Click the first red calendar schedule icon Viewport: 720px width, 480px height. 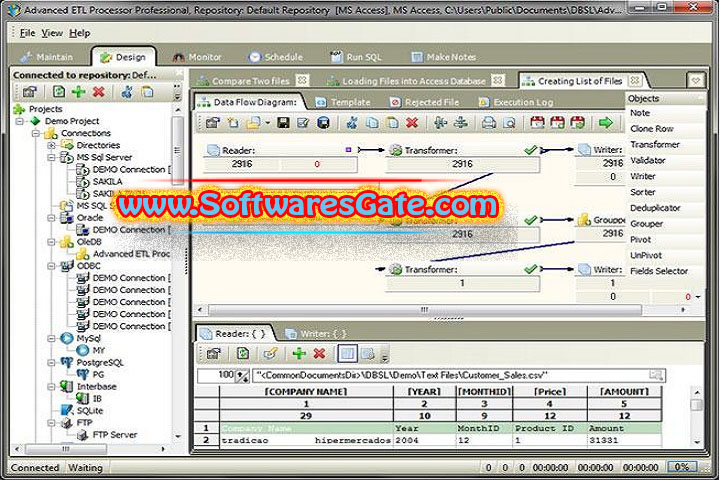click(537, 123)
